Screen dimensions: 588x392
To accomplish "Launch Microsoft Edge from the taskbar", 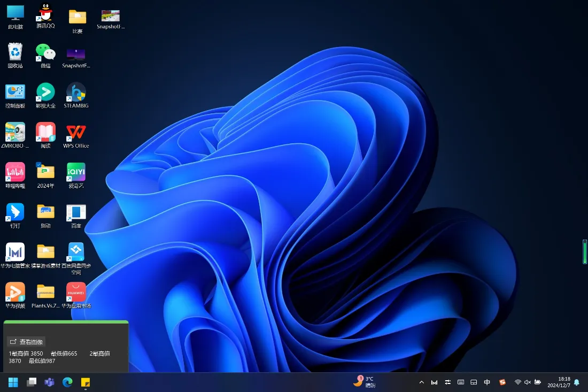I will pyautogui.click(x=67, y=382).
